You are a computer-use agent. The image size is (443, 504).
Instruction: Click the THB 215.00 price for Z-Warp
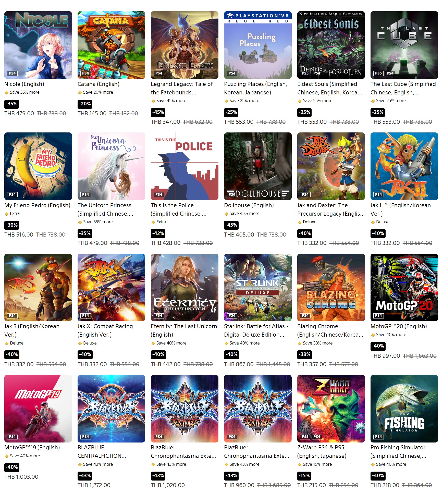[312, 485]
